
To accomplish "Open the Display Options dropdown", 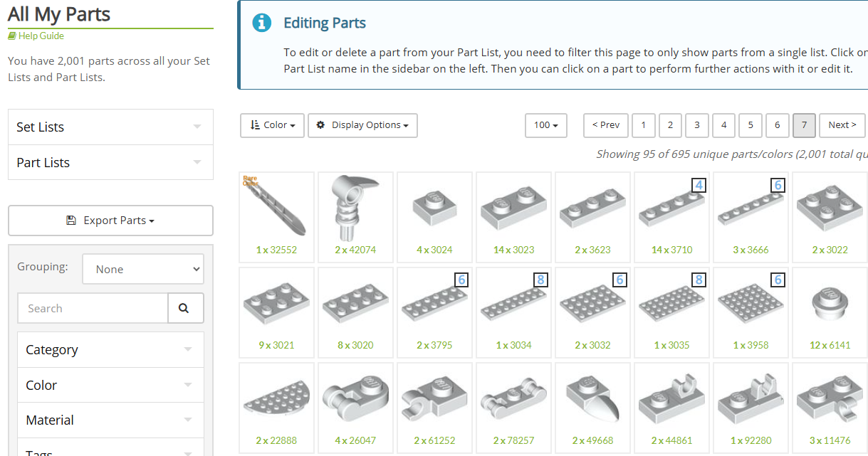I will click(362, 125).
